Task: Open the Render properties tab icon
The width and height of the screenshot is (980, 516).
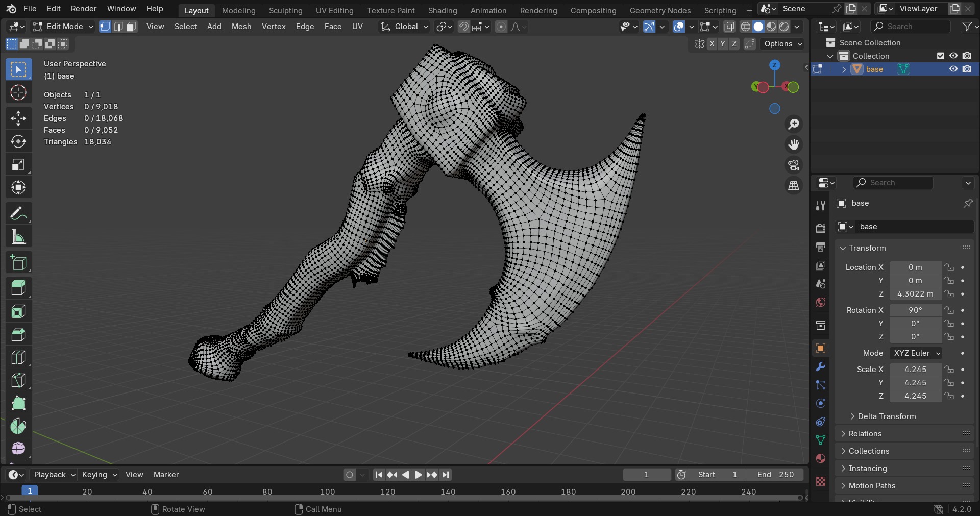Action: click(821, 228)
